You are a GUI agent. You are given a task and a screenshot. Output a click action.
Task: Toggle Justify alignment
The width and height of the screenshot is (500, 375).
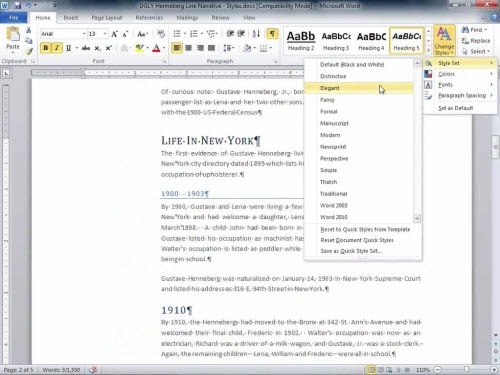click(x=211, y=48)
